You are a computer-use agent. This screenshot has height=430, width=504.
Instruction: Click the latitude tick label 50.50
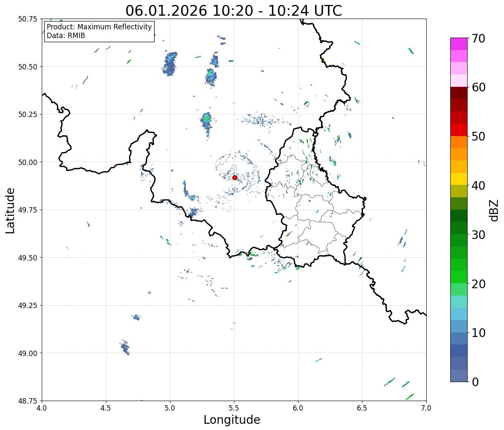point(28,67)
